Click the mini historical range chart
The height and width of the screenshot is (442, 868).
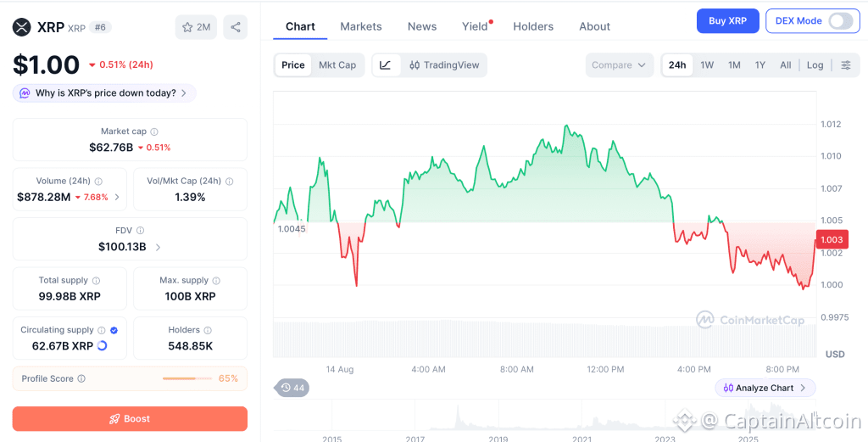tap(545, 416)
